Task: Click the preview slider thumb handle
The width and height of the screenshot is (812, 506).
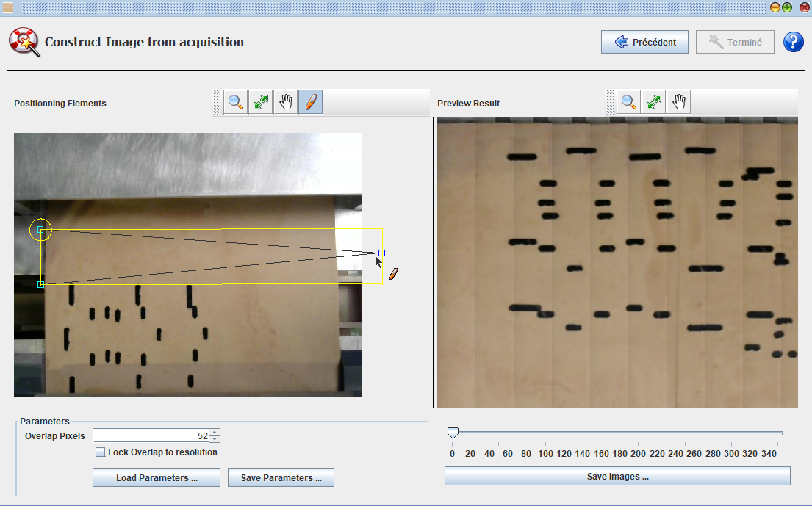Action: [x=453, y=433]
